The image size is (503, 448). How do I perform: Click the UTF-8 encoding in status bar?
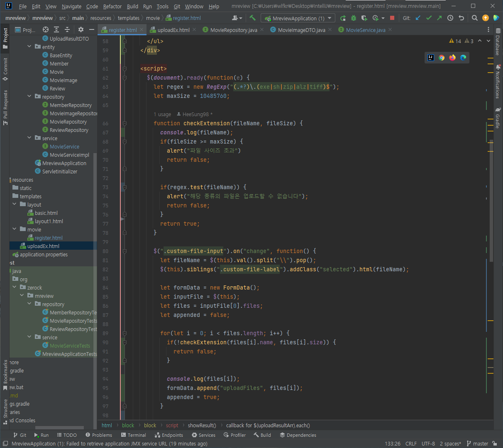click(428, 443)
